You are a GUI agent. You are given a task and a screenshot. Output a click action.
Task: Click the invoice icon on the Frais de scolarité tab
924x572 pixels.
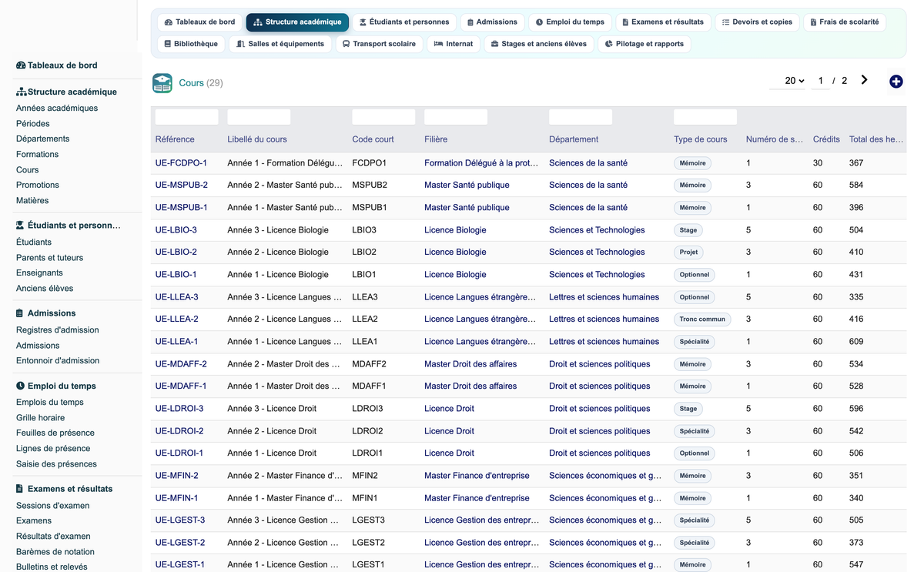coord(813,22)
